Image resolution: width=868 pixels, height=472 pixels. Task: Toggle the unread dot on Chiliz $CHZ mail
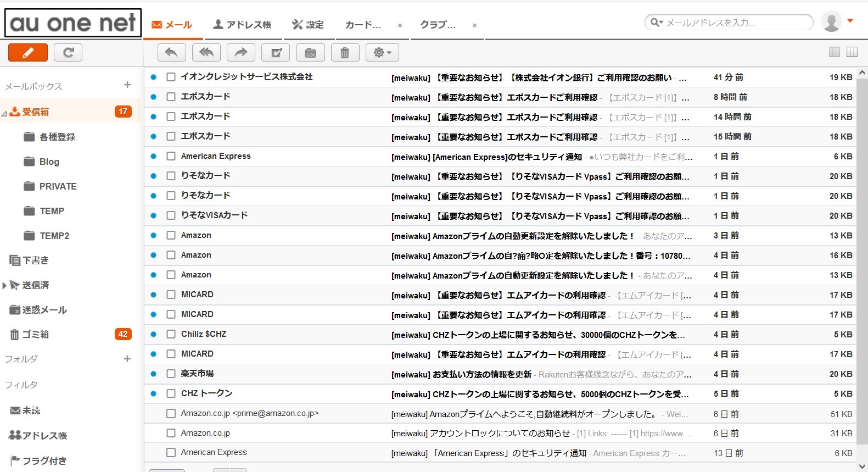tap(154, 334)
